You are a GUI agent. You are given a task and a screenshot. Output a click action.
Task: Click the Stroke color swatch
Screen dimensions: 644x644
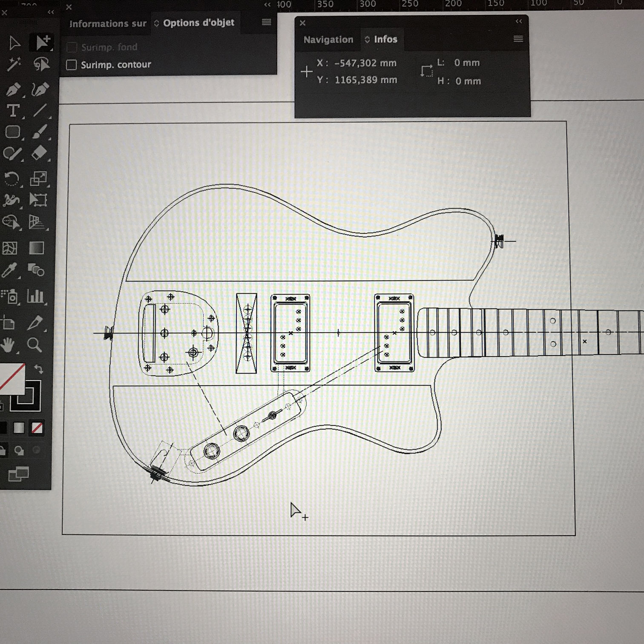pos(26,396)
